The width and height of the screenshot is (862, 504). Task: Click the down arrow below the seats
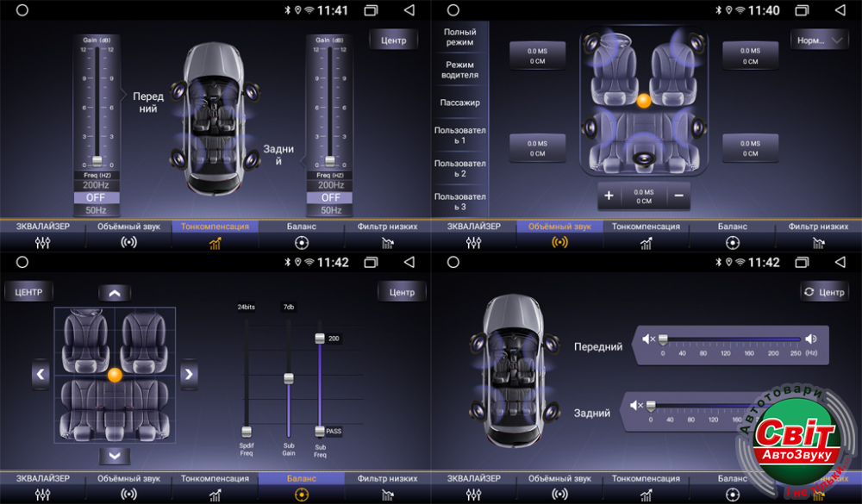point(115,456)
